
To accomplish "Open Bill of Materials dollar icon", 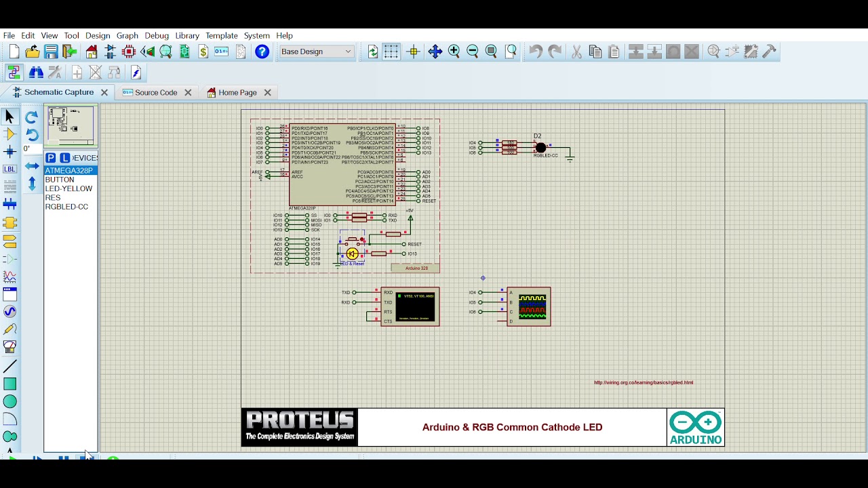I will pyautogui.click(x=203, y=52).
